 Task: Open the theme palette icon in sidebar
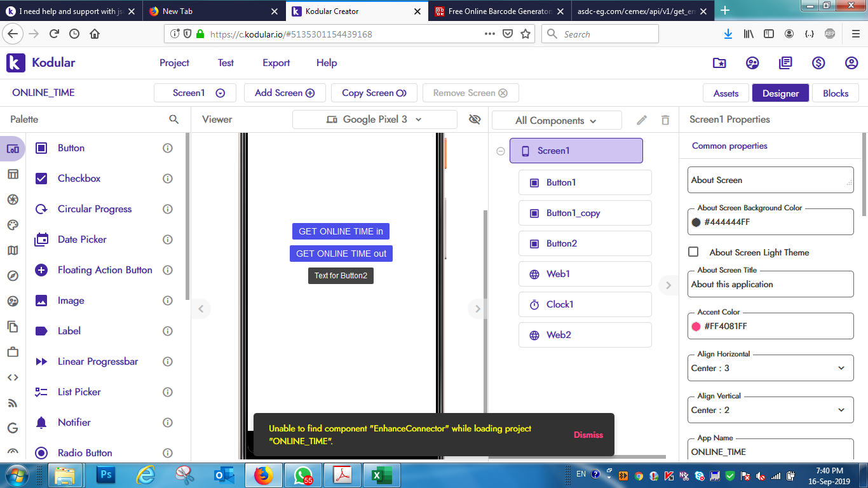coord(13,225)
